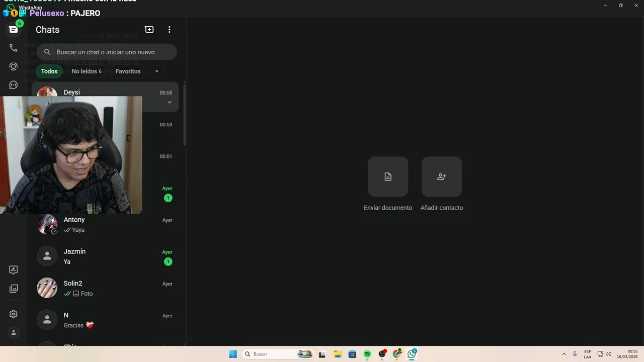This screenshot has height=362, width=644.
Task: Open the three-dot menu in the Chats header
Action: 169,30
